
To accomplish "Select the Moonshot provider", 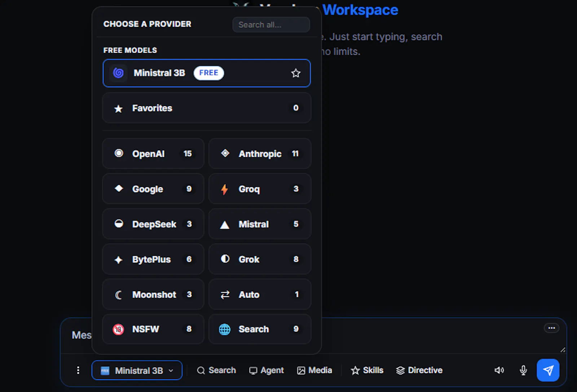I will [153, 294].
